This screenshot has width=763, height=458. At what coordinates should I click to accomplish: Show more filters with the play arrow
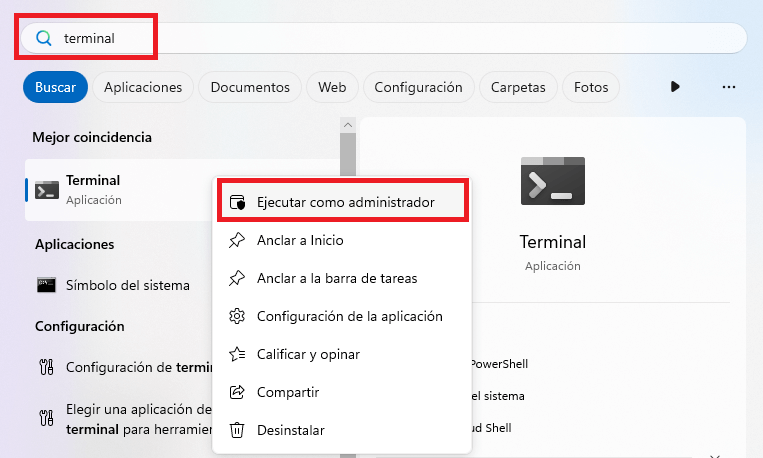pos(675,87)
